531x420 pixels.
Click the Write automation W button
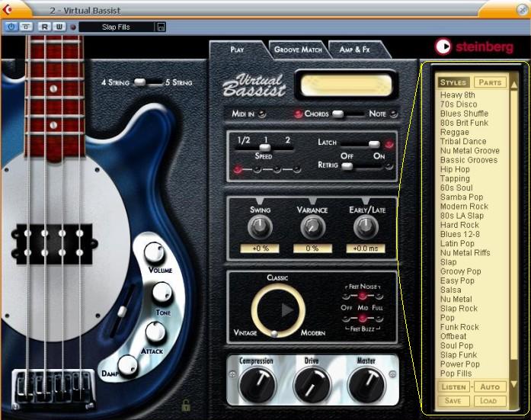point(59,27)
